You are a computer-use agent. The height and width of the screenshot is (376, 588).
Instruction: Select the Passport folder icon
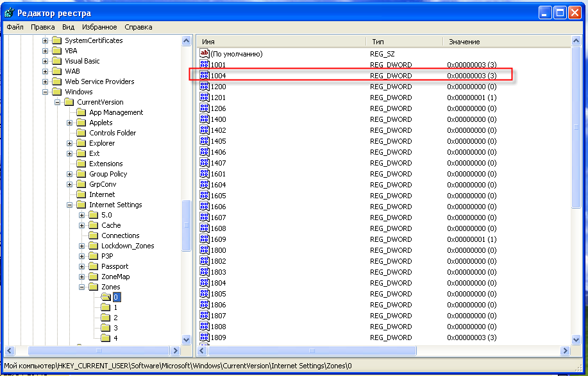(x=94, y=266)
